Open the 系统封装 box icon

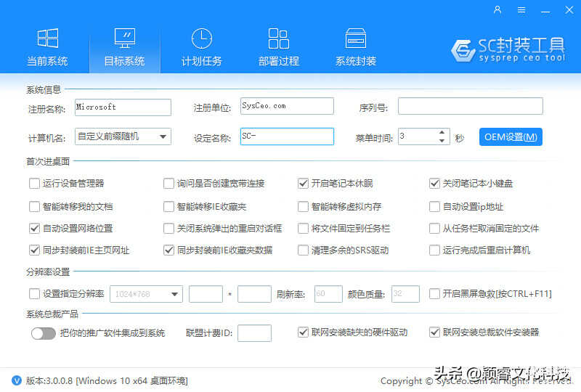[x=355, y=38]
